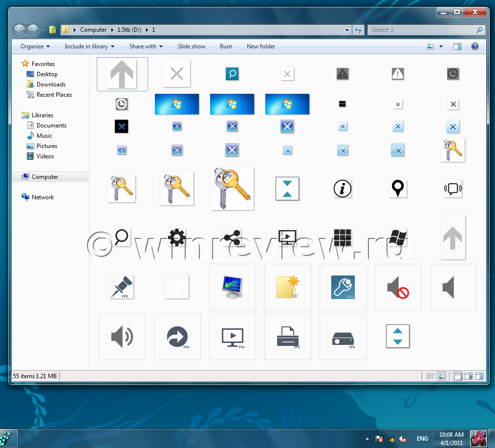Select the dark warning triangle icon file
The width and height of the screenshot is (495, 448).
coord(343,74)
